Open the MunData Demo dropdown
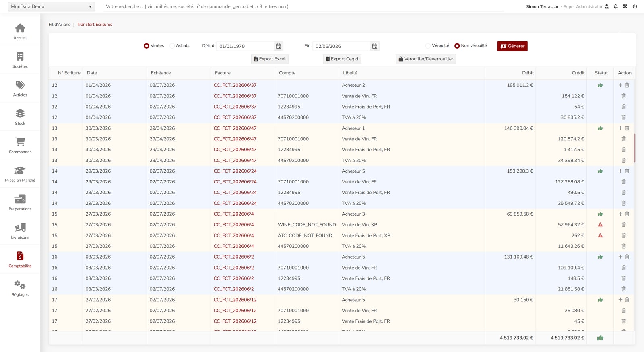 pyautogui.click(x=52, y=6)
